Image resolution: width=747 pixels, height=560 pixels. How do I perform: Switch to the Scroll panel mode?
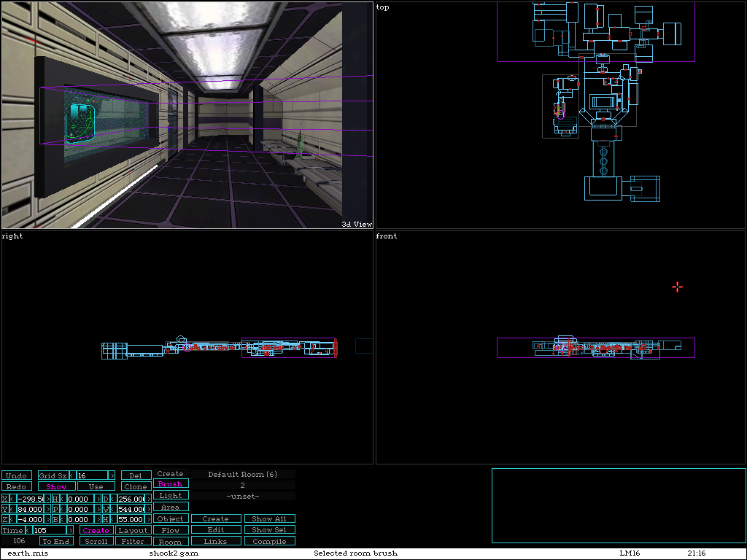coord(96,541)
